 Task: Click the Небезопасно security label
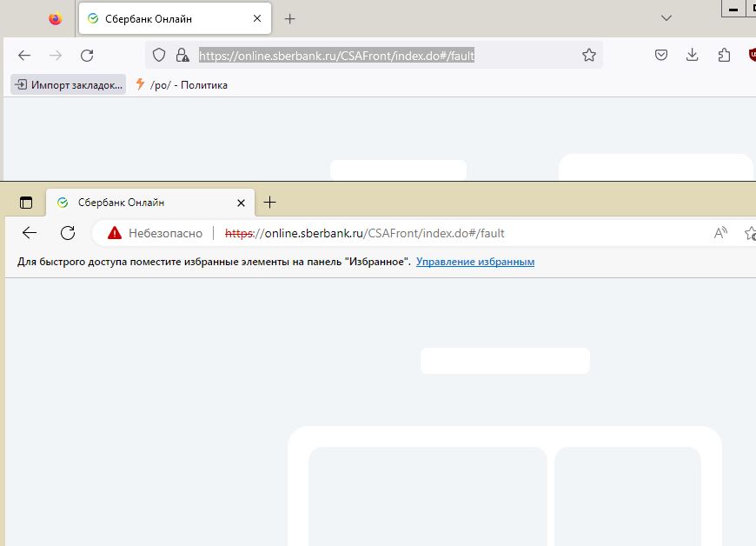(165, 234)
